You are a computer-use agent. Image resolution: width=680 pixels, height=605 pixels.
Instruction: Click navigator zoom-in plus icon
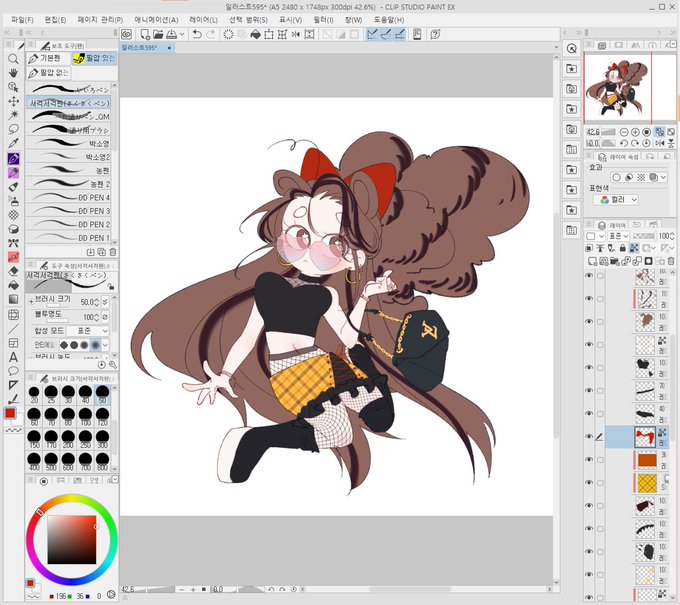click(635, 132)
